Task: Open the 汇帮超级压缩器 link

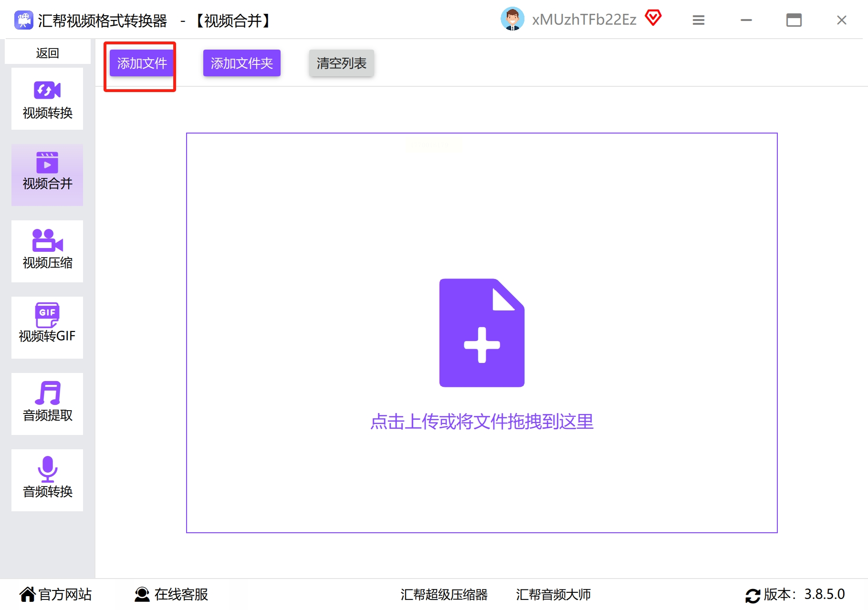Action: [x=444, y=594]
